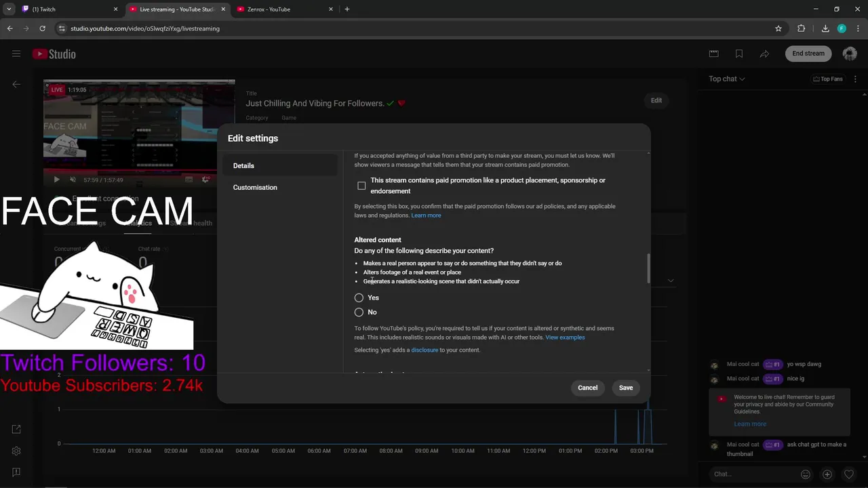Open preview player settings gear
Viewport: 868px width, 488px height.
click(205, 180)
